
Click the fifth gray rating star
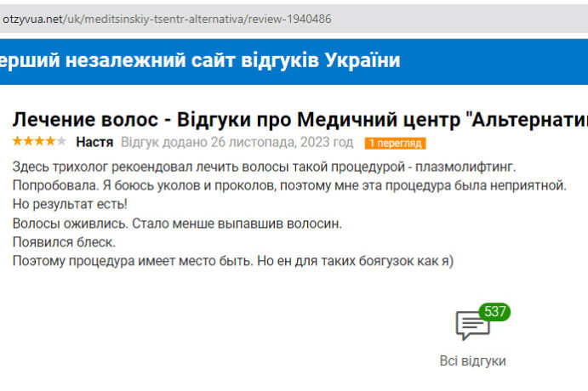tap(60, 141)
